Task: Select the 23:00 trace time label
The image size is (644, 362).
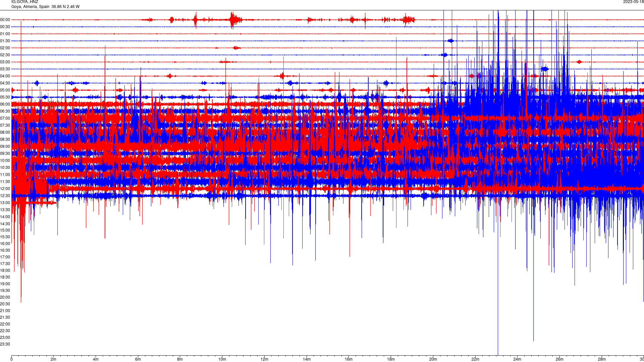Action: pyautogui.click(x=5, y=338)
